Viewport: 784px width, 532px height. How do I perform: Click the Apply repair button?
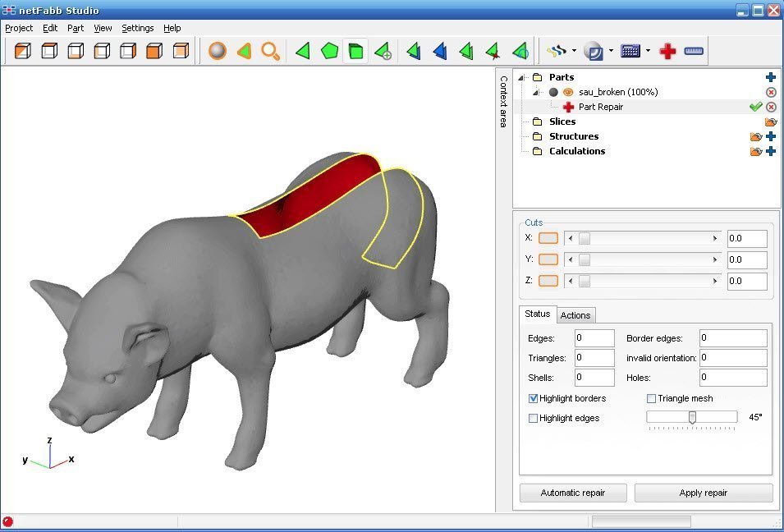(x=703, y=493)
